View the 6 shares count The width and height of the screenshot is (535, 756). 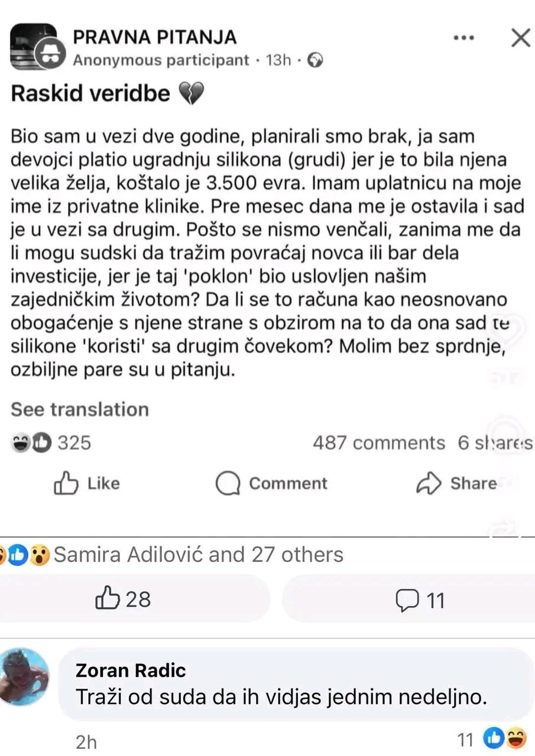click(495, 443)
